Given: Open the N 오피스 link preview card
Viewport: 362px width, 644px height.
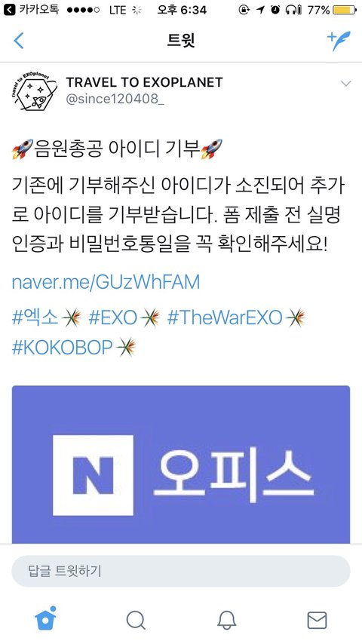Looking at the screenshot, I should [181, 465].
